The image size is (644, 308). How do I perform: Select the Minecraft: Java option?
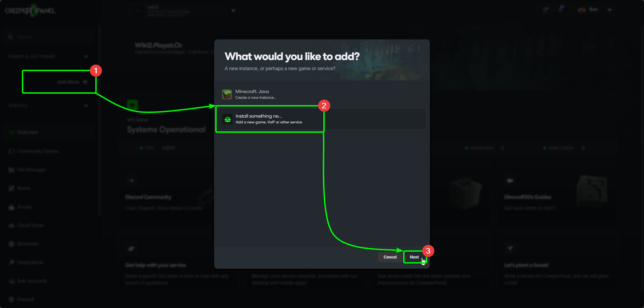point(322,94)
